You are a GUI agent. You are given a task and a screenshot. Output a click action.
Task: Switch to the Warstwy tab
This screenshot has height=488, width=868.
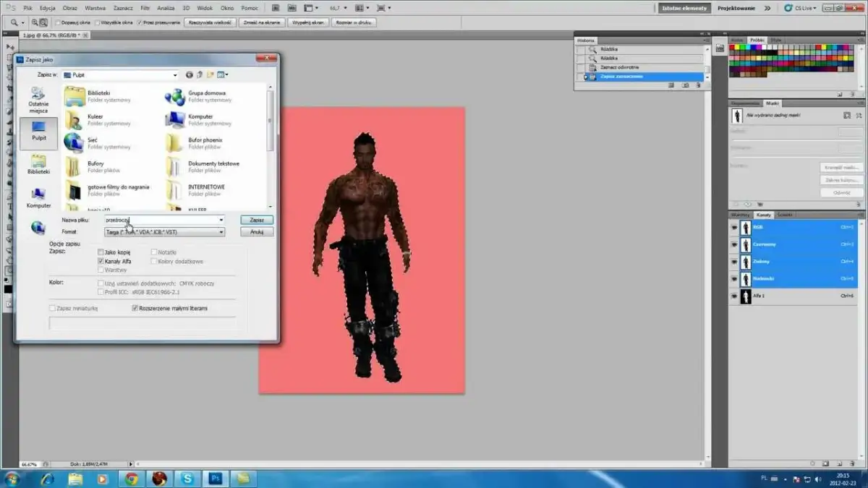[x=740, y=215]
